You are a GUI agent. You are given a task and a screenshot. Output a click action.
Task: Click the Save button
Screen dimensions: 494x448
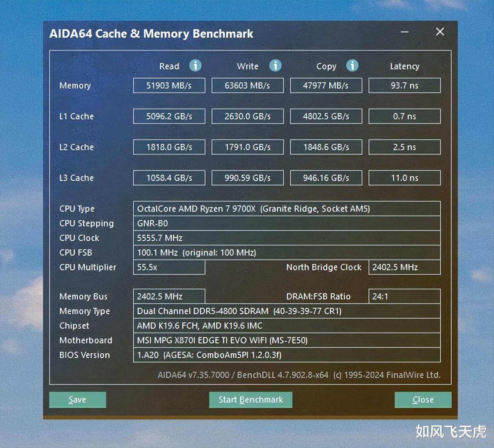pyautogui.click(x=78, y=400)
